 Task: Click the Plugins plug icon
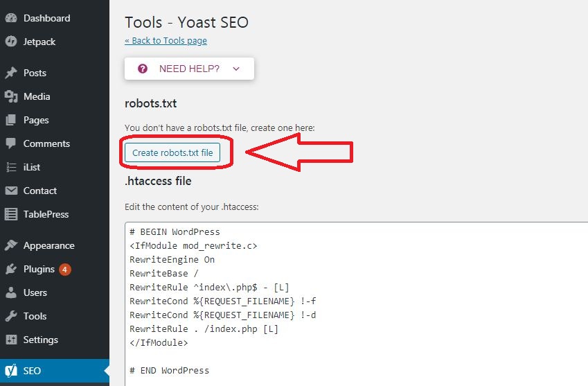(x=11, y=269)
